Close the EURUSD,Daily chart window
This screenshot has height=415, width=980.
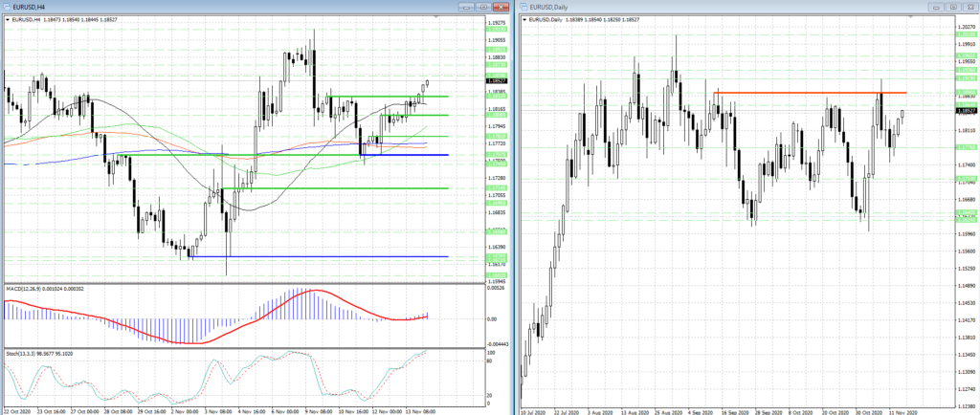969,7
